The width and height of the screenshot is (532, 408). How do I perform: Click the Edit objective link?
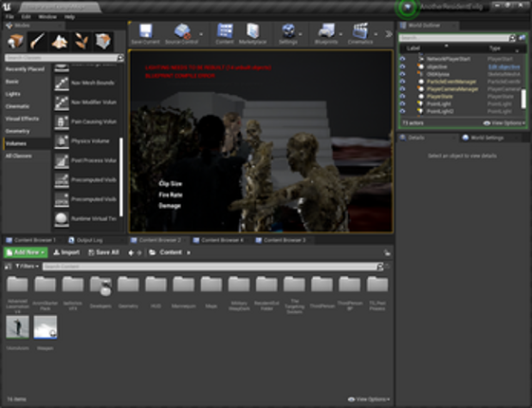coord(504,66)
